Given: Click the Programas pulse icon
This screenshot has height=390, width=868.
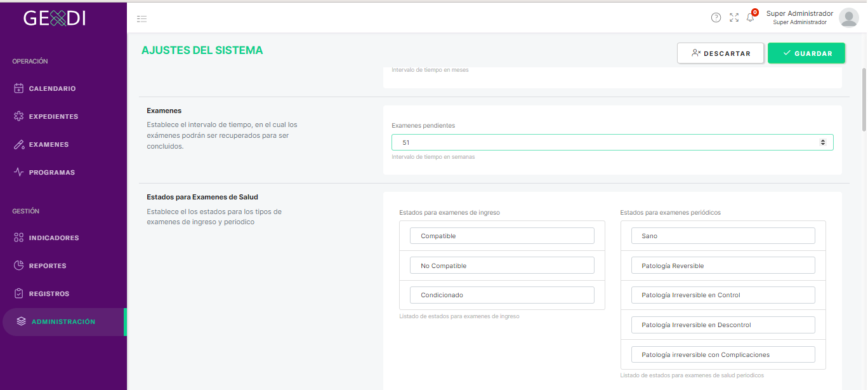Looking at the screenshot, I should [x=19, y=172].
